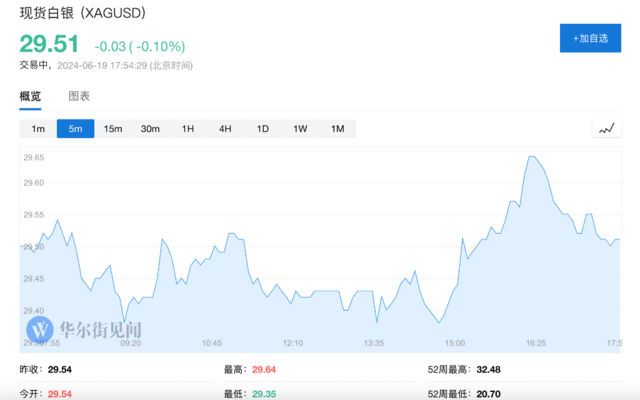This screenshot has width=640, height=400.
Task: Select the 1M monthly interval
Action: 337,128
